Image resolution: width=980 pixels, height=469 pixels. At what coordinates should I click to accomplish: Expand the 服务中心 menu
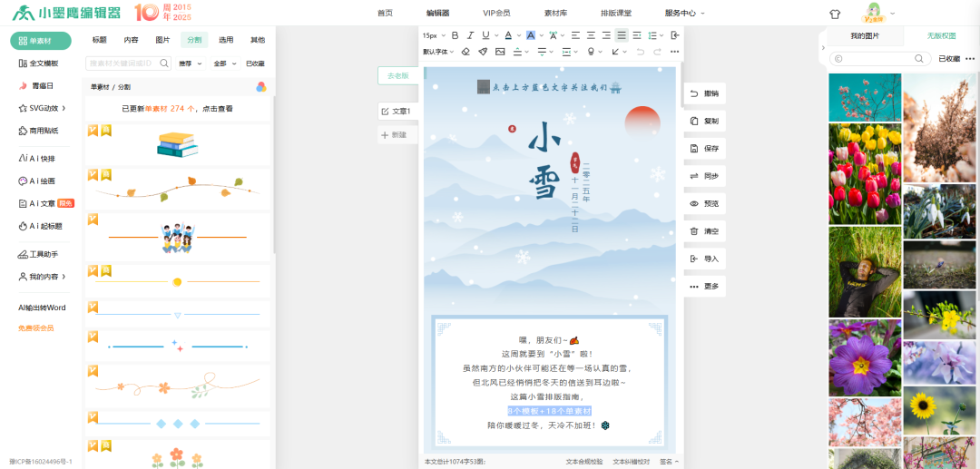point(685,13)
